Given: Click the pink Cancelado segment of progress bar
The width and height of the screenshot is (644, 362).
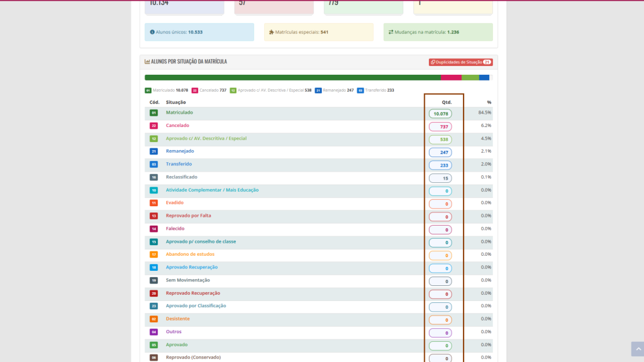Looking at the screenshot, I should [x=451, y=78].
